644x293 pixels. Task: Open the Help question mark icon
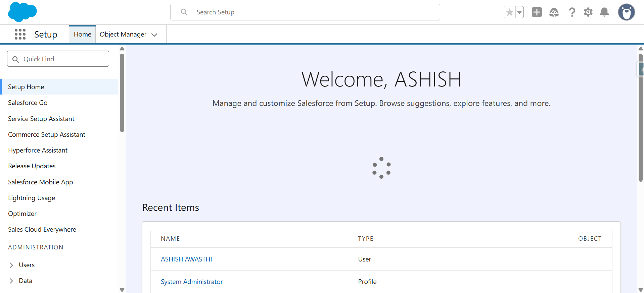click(572, 12)
